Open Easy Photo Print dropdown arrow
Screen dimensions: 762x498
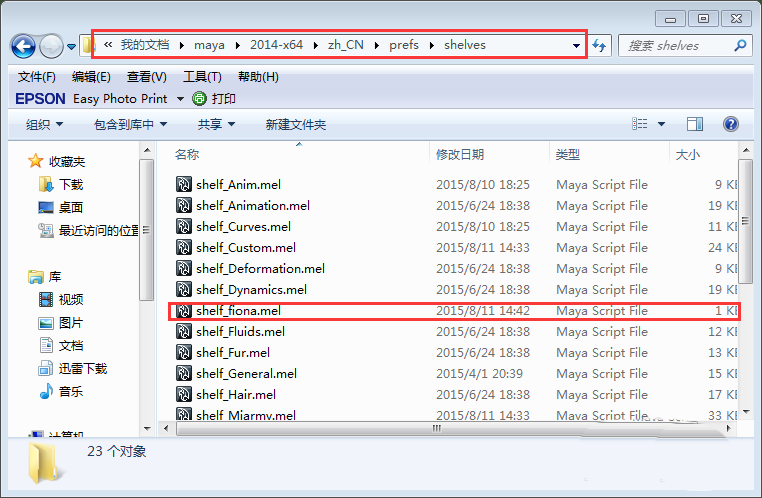[x=180, y=99]
